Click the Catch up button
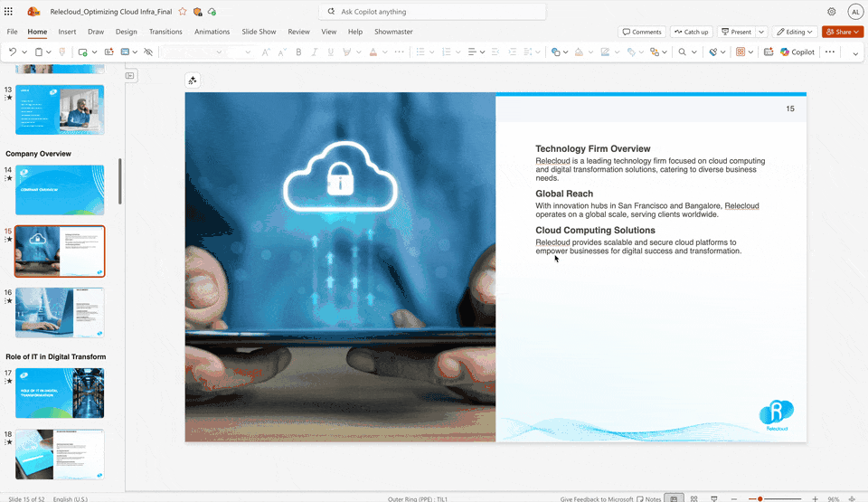This screenshot has height=502, width=868. pos(692,32)
